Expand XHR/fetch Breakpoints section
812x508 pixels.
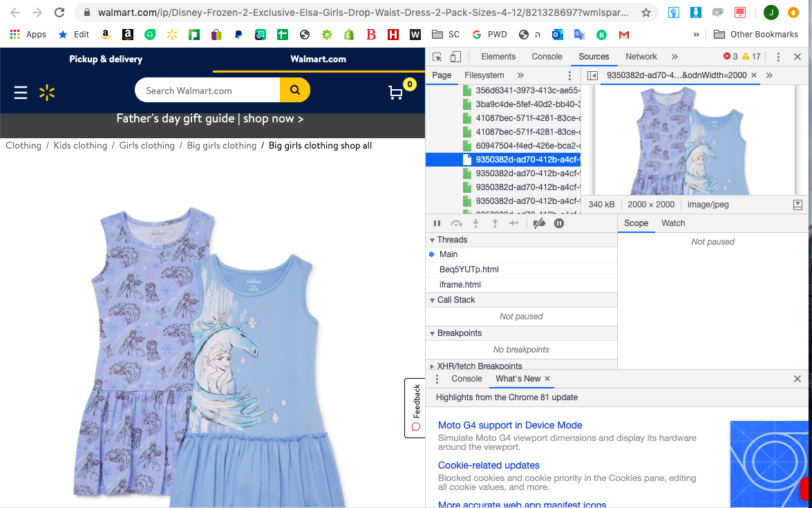pyautogui.click(x=432, y=366)
